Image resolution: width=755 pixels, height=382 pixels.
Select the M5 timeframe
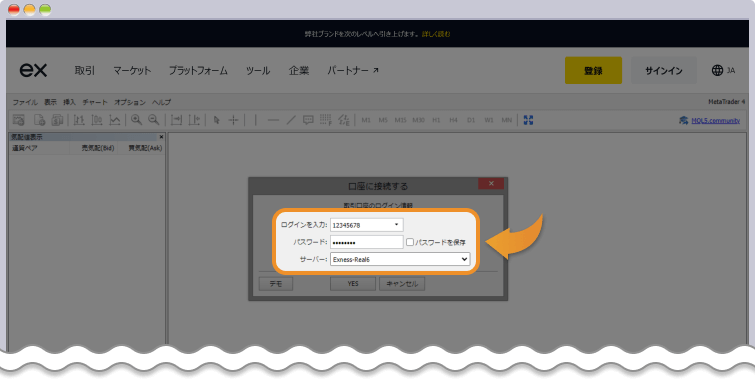(383, 120)
